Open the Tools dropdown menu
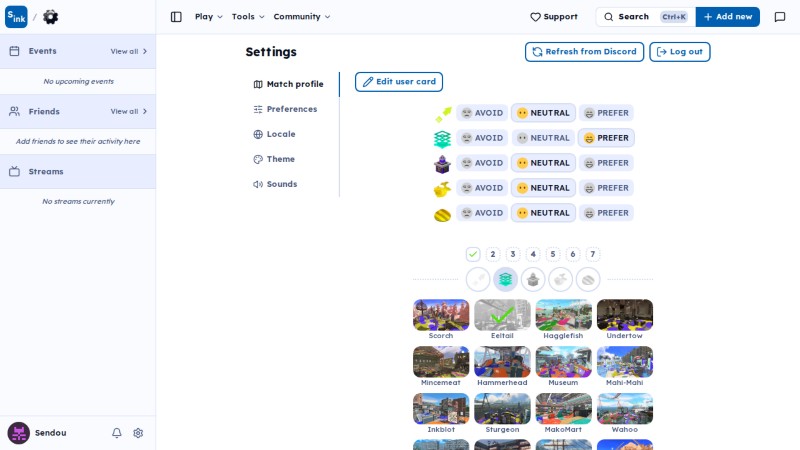800x450 pixels. point(248,17)
